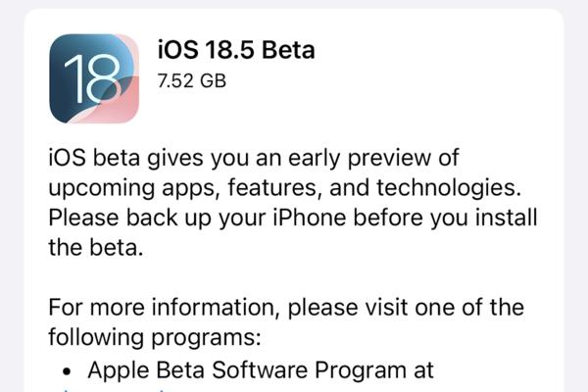
Task: Click the word "information" in the description
Action: click(216, 307)
